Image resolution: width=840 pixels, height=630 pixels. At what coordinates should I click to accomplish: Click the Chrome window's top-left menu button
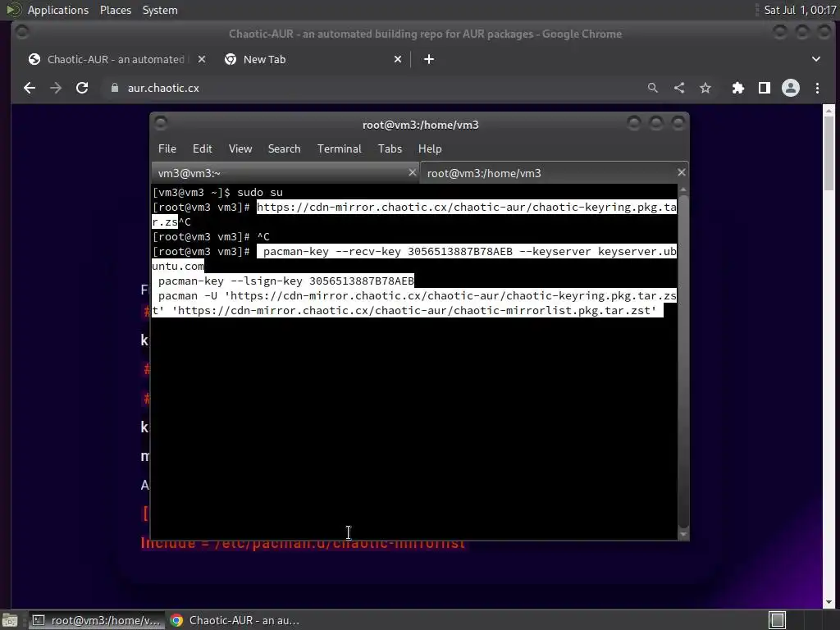point(22,33)
